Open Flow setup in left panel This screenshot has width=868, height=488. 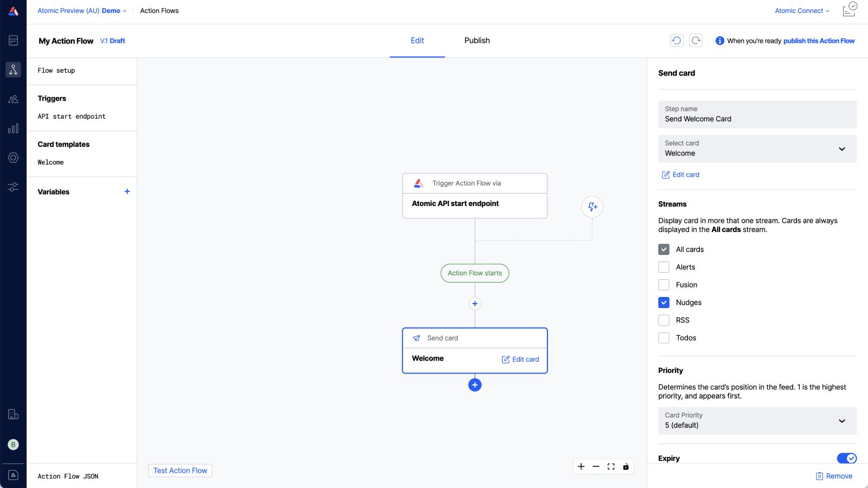point(56,70)
